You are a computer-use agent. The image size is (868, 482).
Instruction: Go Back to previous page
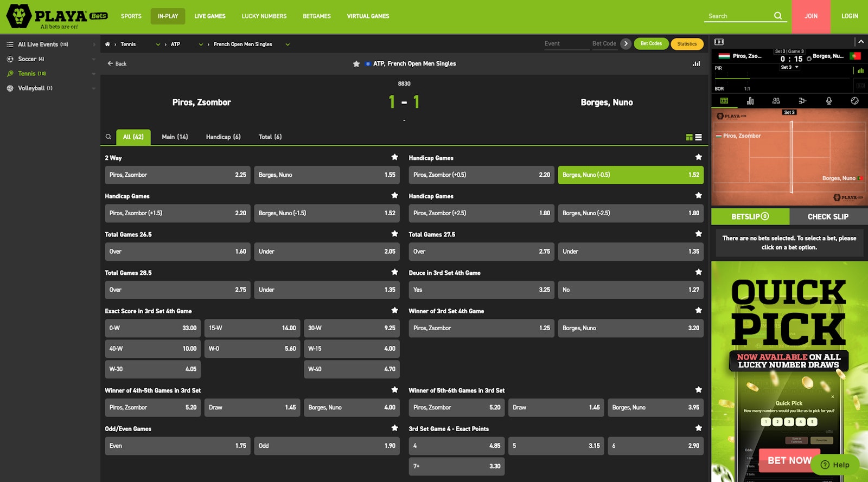(x=117, y=64)
